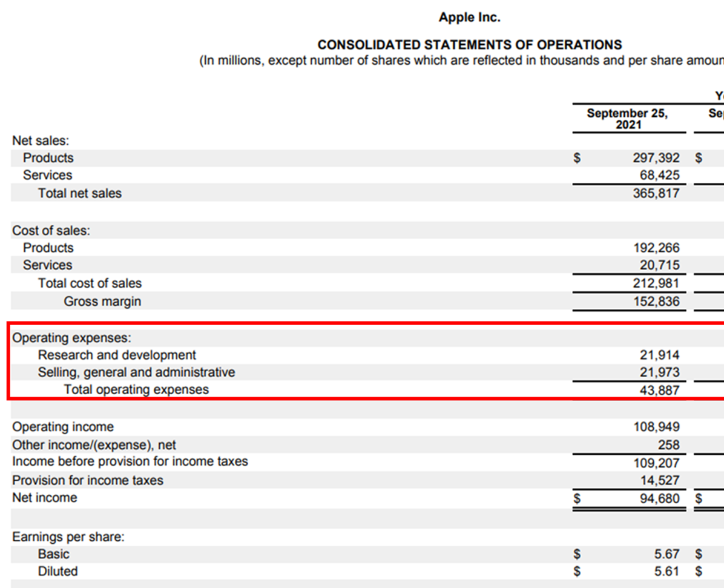724x588 pixels.
Task: Select the "Research and development" row label
Action: click(117, 355)
